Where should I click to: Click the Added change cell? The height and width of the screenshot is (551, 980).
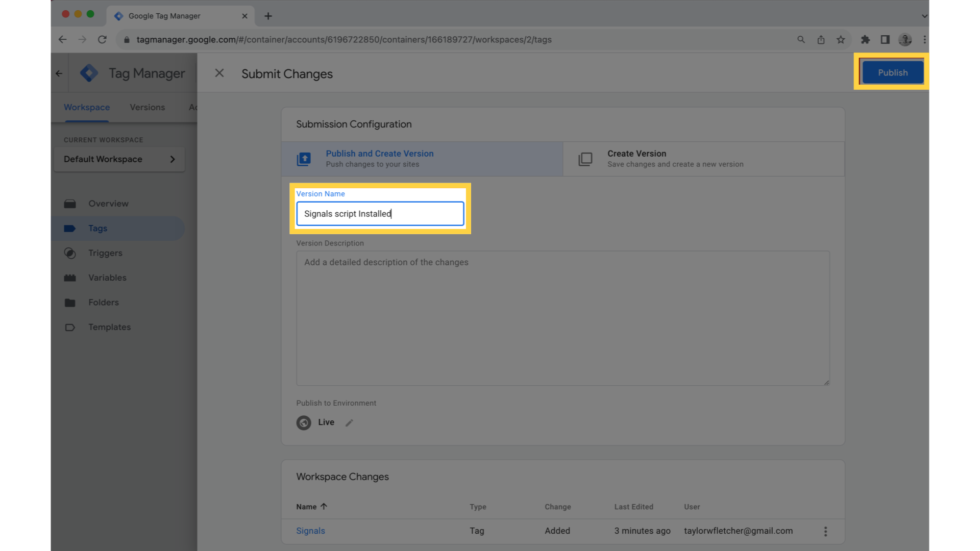click(x=557, y=531)
